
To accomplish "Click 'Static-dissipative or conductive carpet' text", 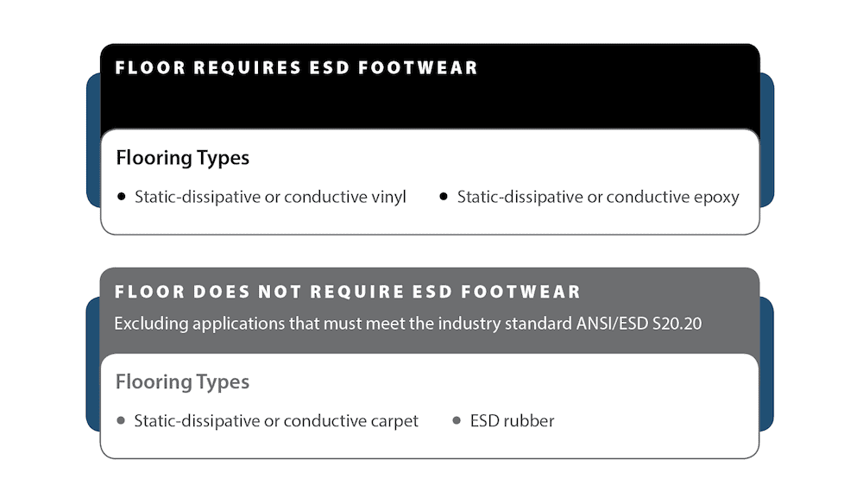I will (x=276, y=421).
